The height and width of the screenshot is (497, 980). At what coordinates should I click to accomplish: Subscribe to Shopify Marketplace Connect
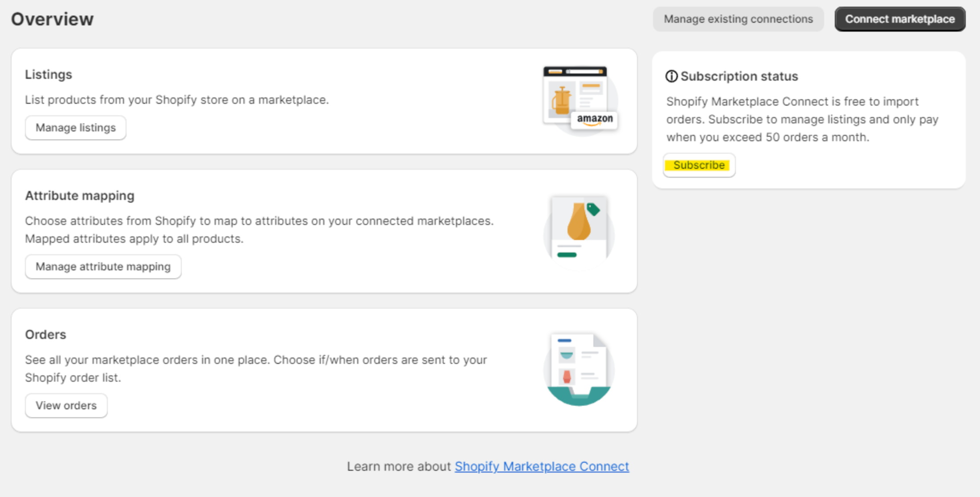coord(699,165)
